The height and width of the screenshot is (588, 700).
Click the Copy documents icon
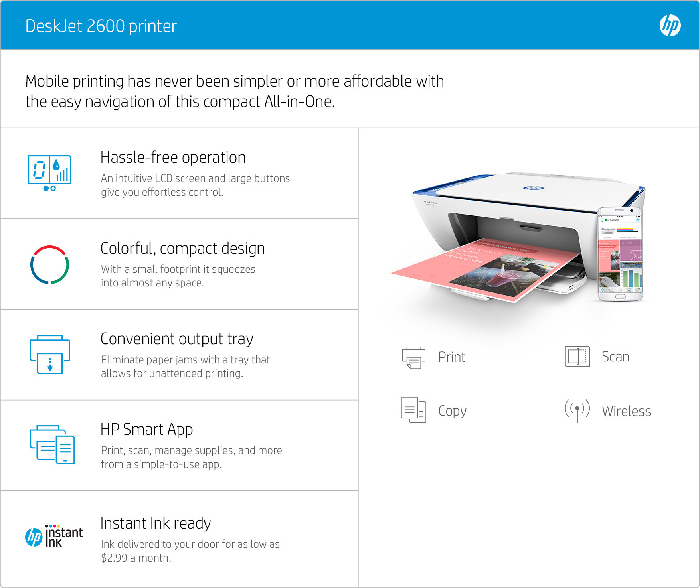[x=413, y=410]
